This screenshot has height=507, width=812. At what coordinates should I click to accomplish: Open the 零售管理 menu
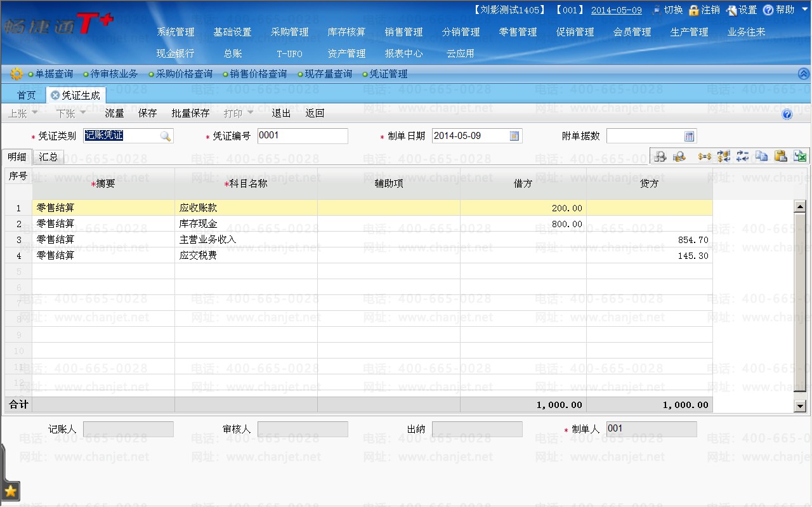(518, 32)
